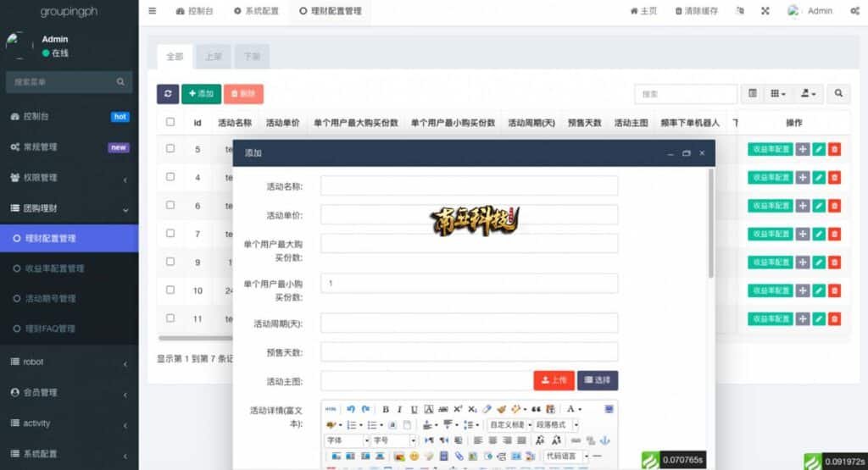Click the red 上传 upload button

(554, 380)
